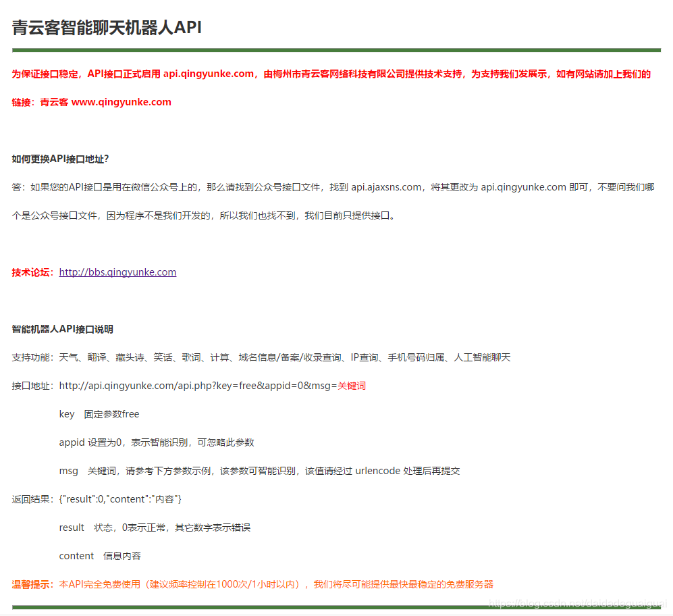The image size is (673, 616).
Task: Click the page title 青云客智能聊天机器人API
Action: tap(107, 28)
